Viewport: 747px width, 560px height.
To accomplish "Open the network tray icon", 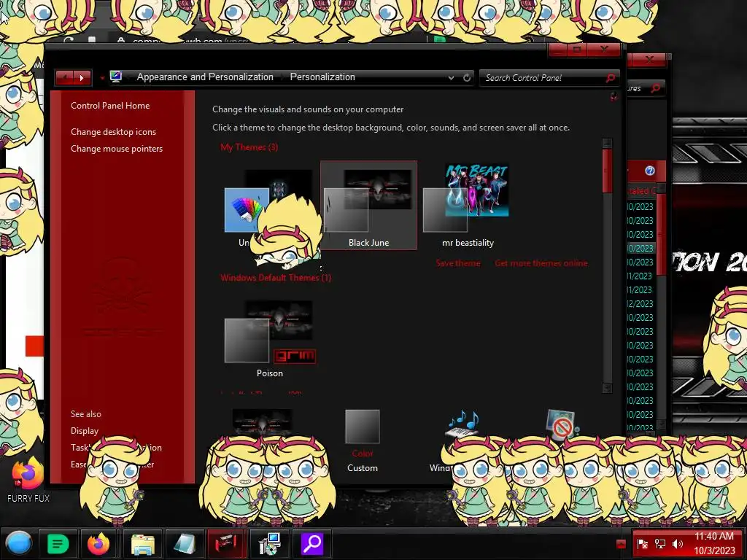I will tap(659, 544).
